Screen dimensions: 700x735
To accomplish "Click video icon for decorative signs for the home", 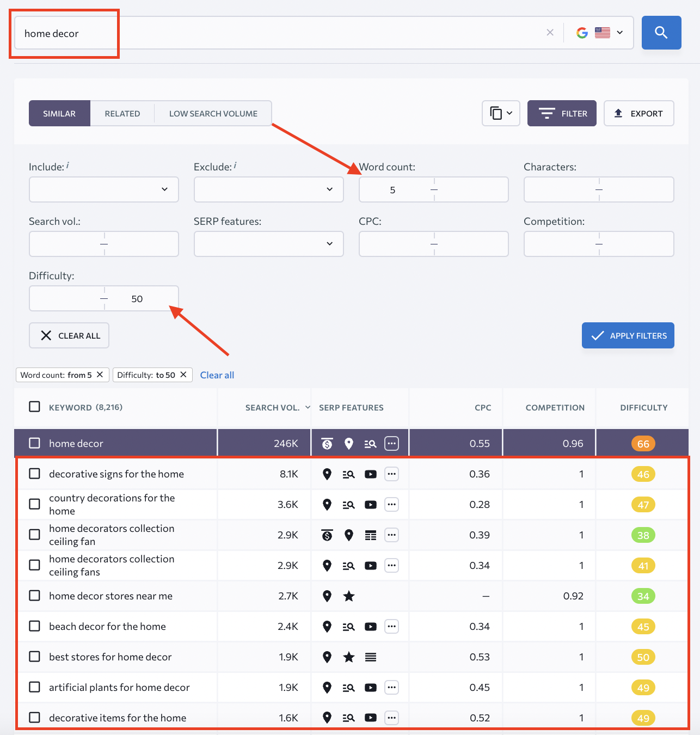I will (371, 474).
